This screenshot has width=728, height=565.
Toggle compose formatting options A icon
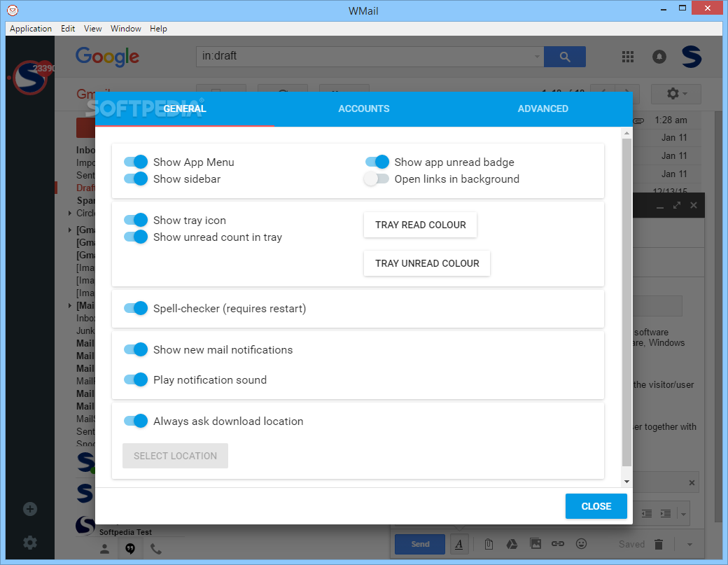click(459, 544)
